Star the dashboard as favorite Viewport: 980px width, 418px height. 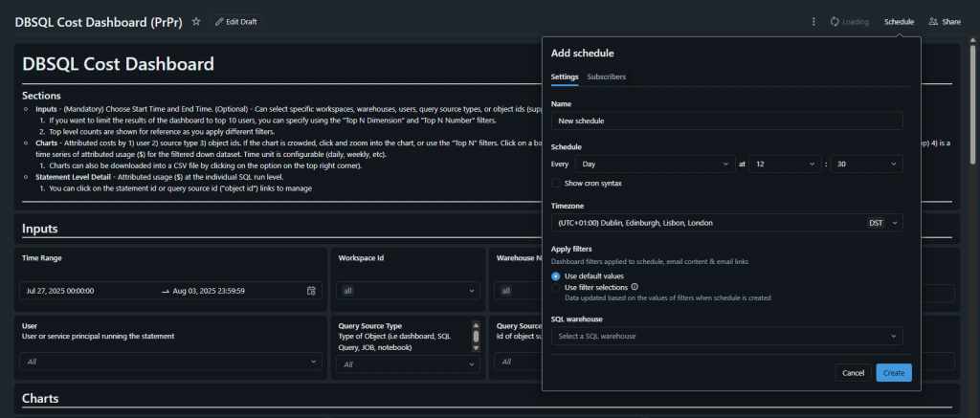click(196, 21)
